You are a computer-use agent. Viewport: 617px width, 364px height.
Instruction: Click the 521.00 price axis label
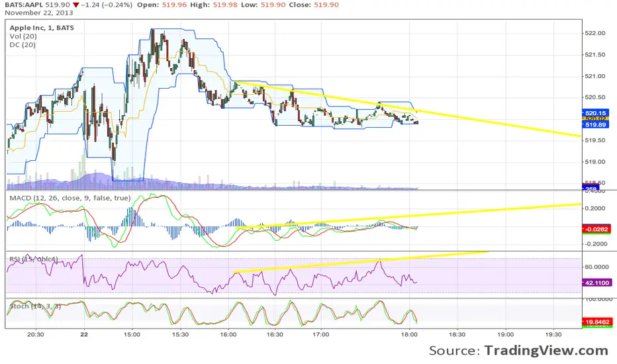point(595,76)
